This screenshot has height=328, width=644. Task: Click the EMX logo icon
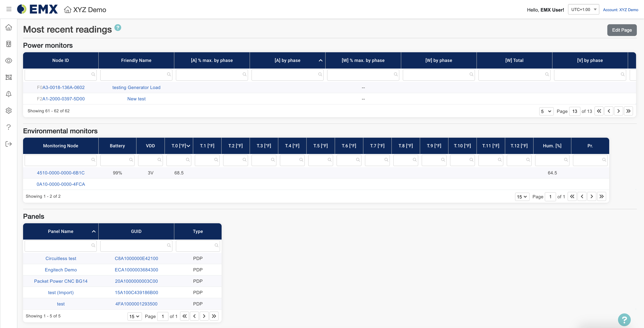22,9
